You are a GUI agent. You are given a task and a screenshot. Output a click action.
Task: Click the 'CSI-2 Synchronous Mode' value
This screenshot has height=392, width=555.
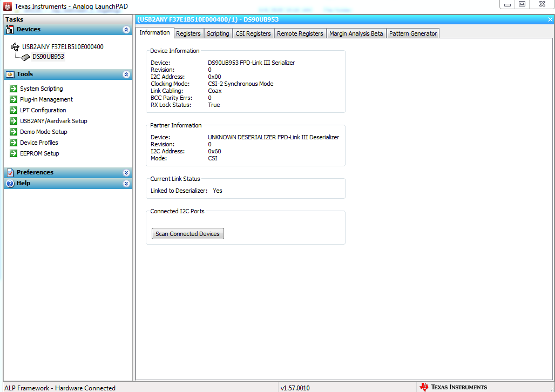pyautogui.click(x=241, y=84)
